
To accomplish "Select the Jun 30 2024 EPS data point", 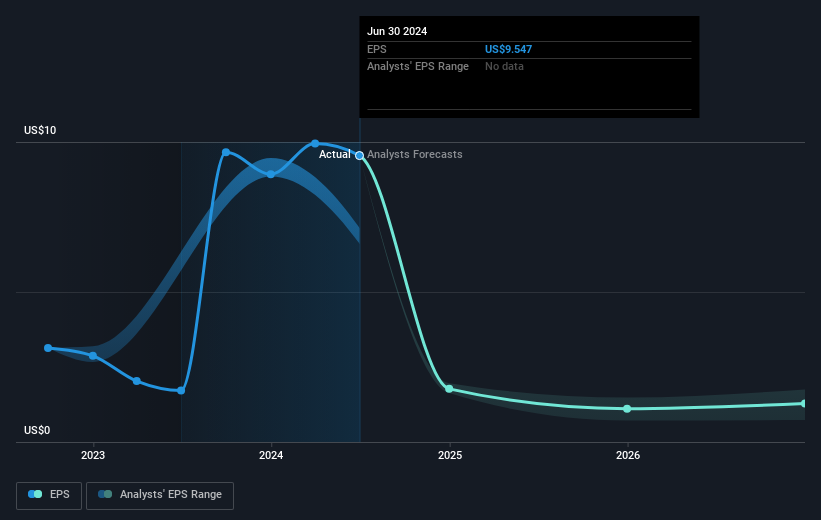I will tap(360, 156).
